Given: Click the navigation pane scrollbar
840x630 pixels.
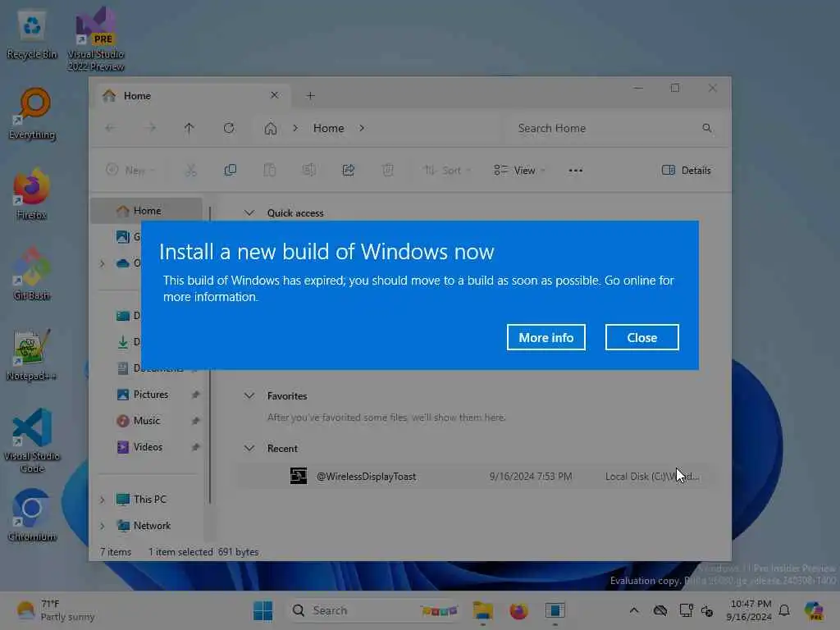Looking at the screenshot, I should pyautogui.click(x=210, y=354).
